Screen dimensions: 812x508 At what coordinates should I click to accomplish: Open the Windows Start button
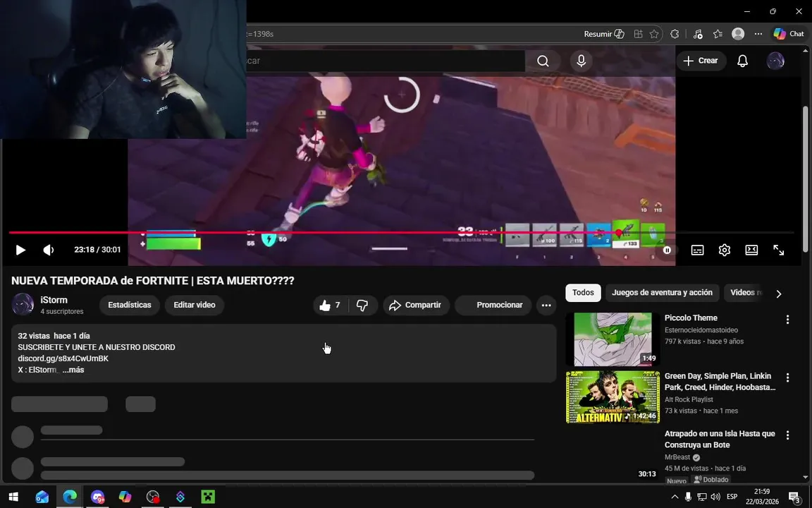[13, 497]
